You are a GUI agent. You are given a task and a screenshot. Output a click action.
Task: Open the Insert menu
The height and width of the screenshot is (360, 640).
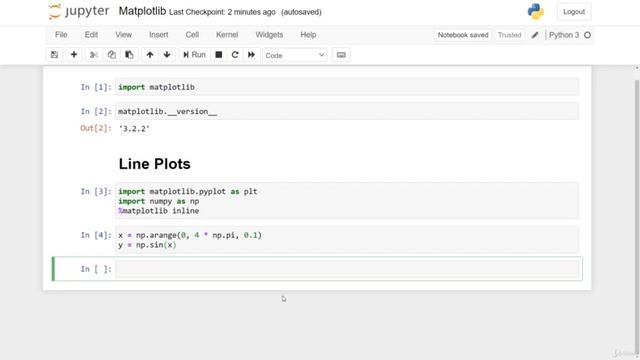pos(158,35)
